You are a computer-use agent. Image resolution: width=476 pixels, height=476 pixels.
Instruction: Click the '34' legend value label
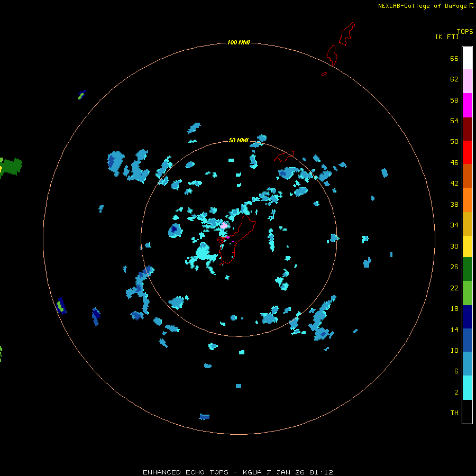click(x=454, y=225)
